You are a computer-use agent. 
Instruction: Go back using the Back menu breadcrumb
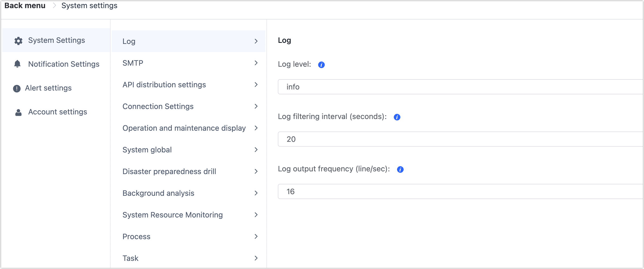pyautogui.click(x=25, y=5)
